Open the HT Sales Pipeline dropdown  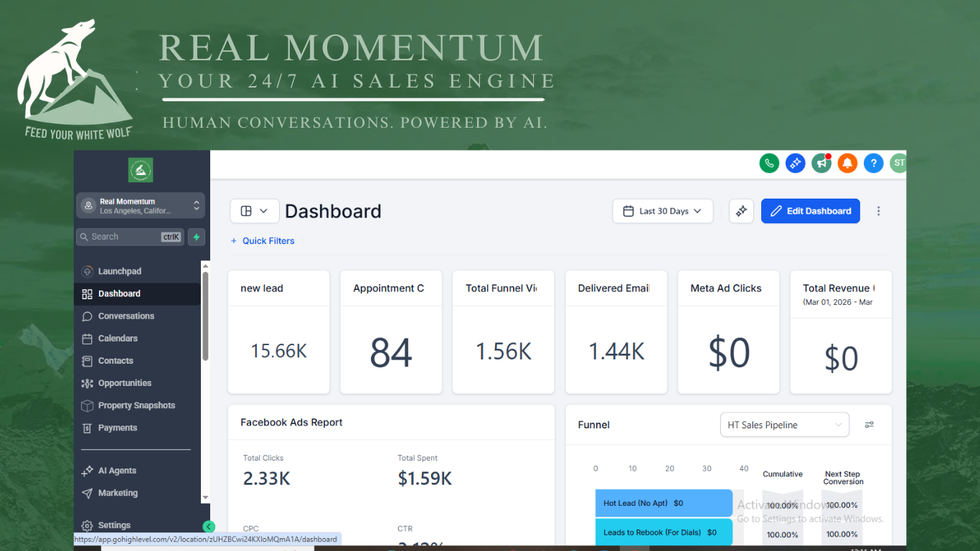coord(783,425)
